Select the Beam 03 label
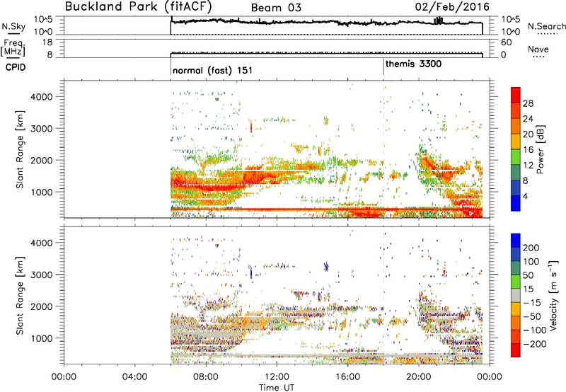The height and width of the screenshot is (392, 566). [x=276, y=8]
